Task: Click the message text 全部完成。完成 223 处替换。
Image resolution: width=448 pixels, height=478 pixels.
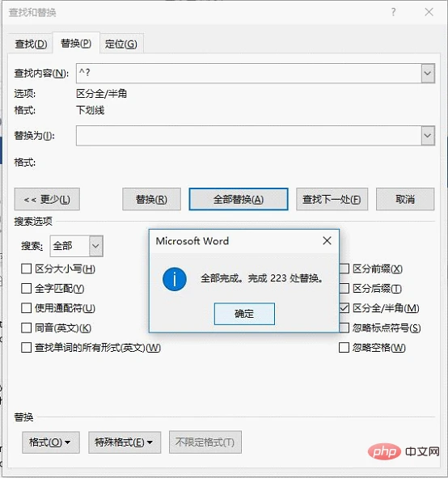Action: coord(262,278)
